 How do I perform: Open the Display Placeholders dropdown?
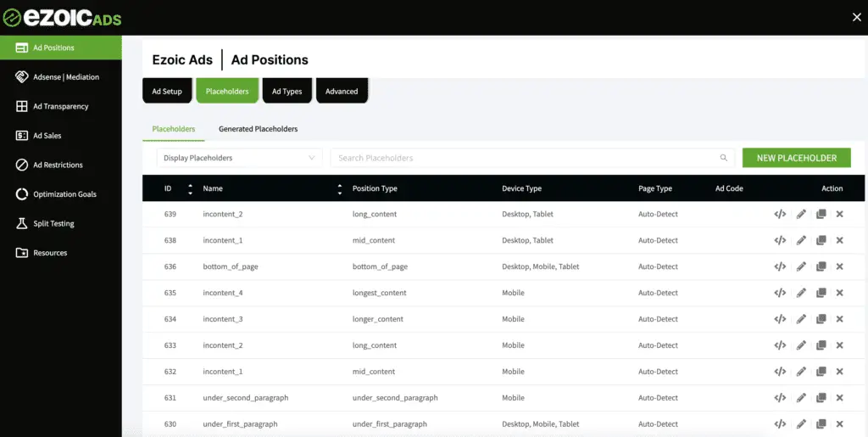click(239, 158)
